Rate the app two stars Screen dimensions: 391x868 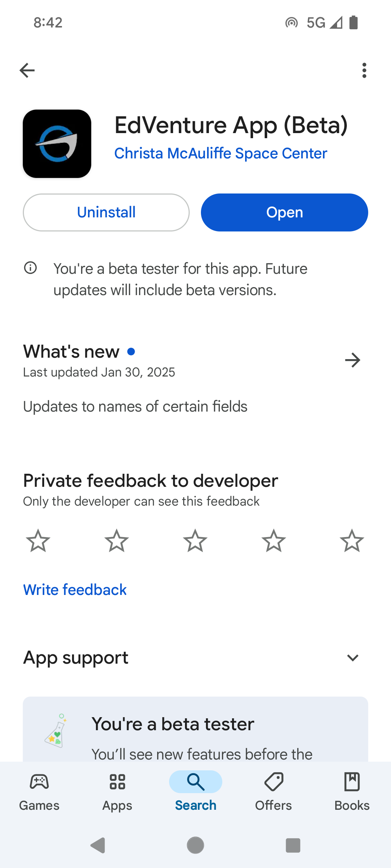[x=117, y=541]
